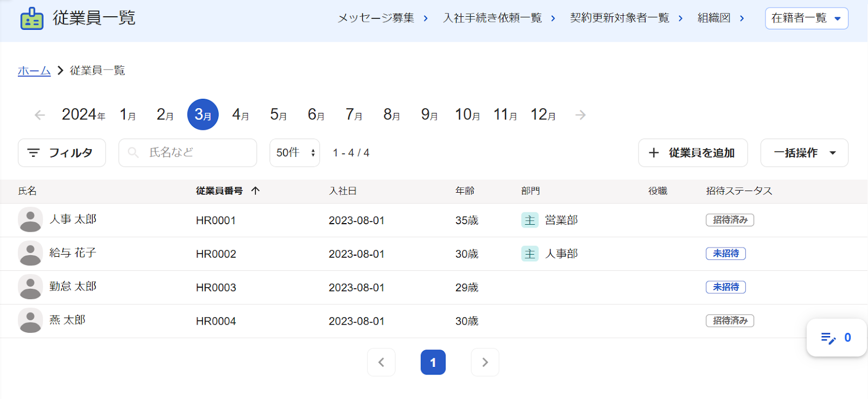Open 入社手続き依頼一覧 in the header
The width and height of the screenshot is (868, 399).
tap(499, 18)
